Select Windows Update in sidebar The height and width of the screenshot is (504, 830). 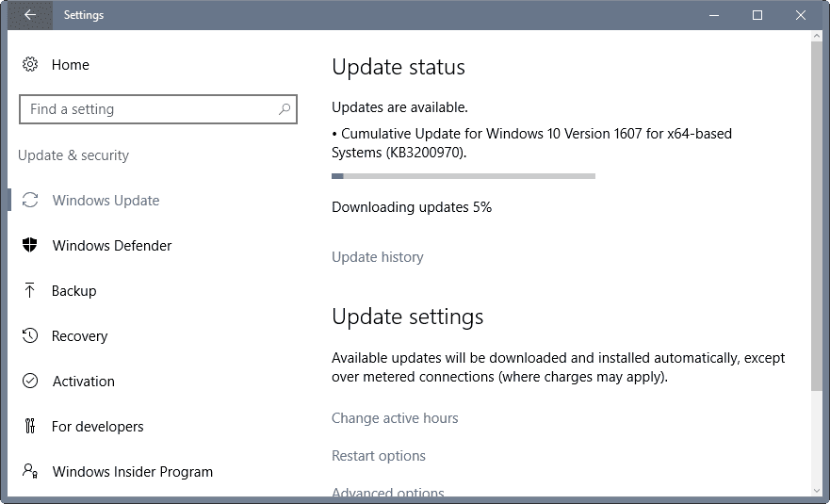coord(106,200)
